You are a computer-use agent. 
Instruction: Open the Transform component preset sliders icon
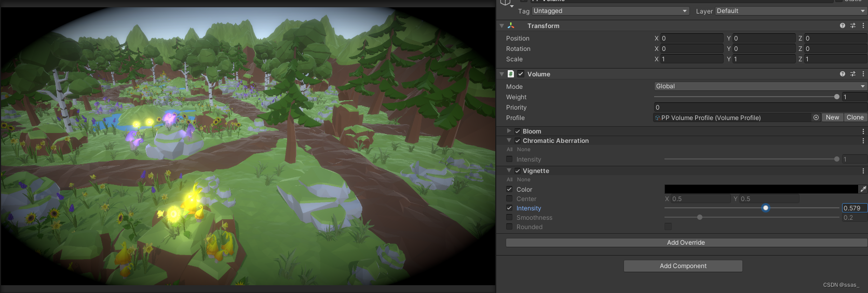pos(853,25)
